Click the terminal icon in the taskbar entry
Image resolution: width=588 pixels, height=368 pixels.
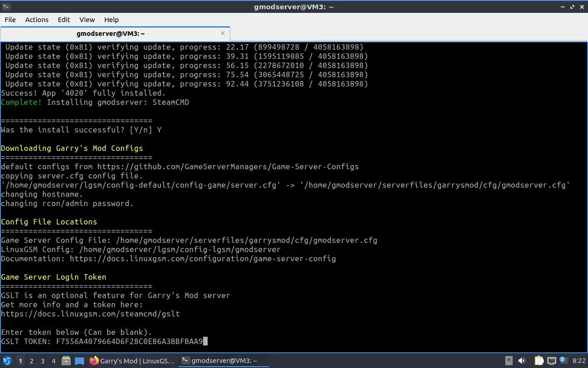pos(185,361)
